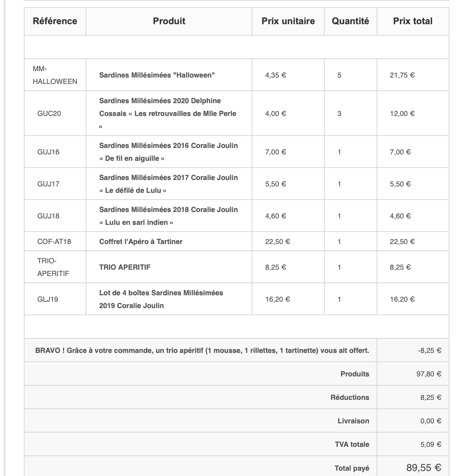
Task: Select the "De fil en aiguille" 2016 product
Action: click(168, 152)
